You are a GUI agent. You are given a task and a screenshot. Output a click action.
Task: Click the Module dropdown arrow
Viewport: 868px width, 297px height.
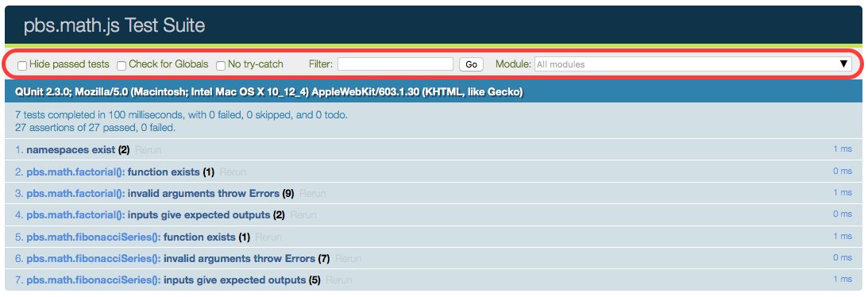pos(843,64)
